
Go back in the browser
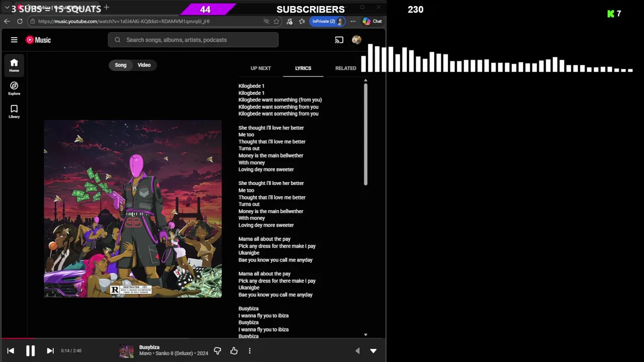tap(7, 21)
